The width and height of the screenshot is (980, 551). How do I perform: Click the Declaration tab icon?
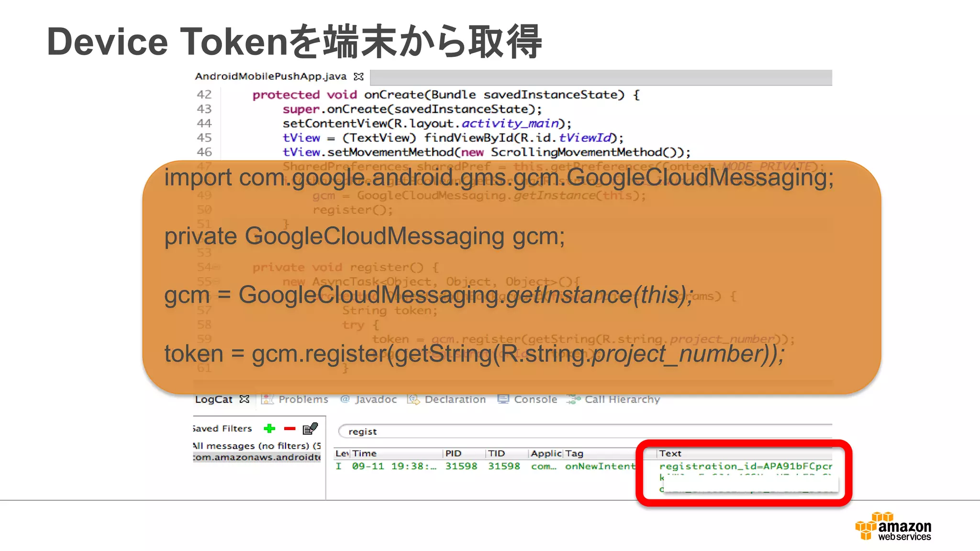click(413, 399)
